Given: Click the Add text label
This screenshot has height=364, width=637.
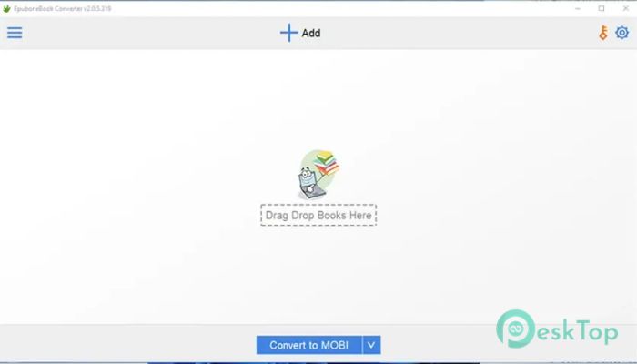Looking at the screenshot, I should coord(311,34).
